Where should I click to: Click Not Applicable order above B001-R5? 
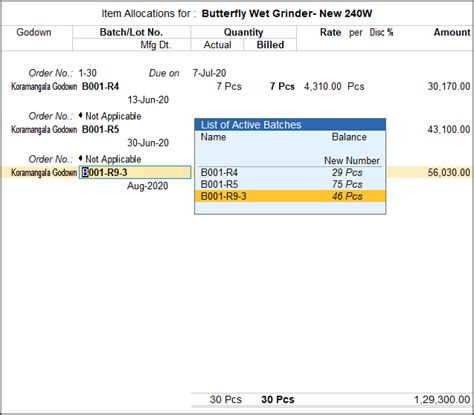113,116
